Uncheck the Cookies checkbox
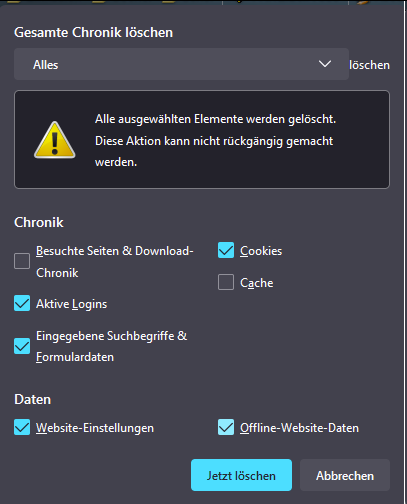 coord(226,250)
